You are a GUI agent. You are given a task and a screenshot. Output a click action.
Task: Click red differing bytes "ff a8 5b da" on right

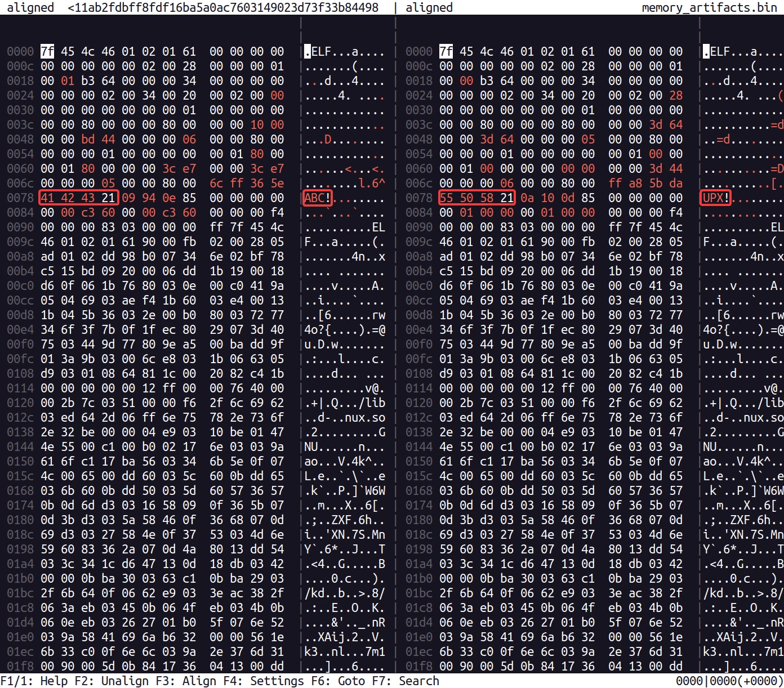pos(645,183)
